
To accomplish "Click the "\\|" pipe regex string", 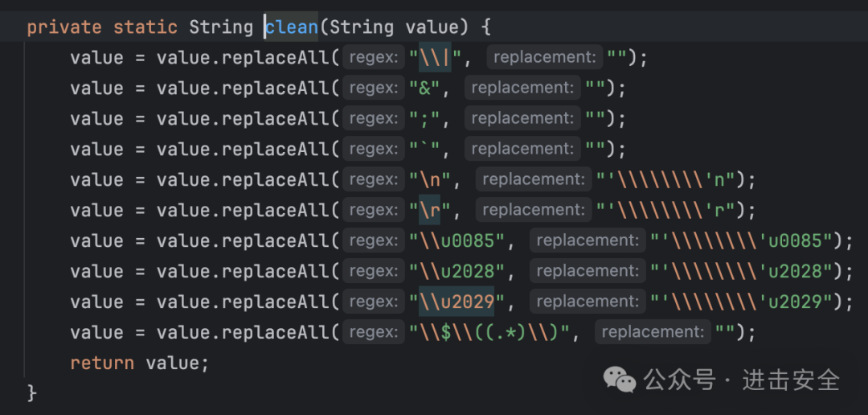I will [435, 58].
